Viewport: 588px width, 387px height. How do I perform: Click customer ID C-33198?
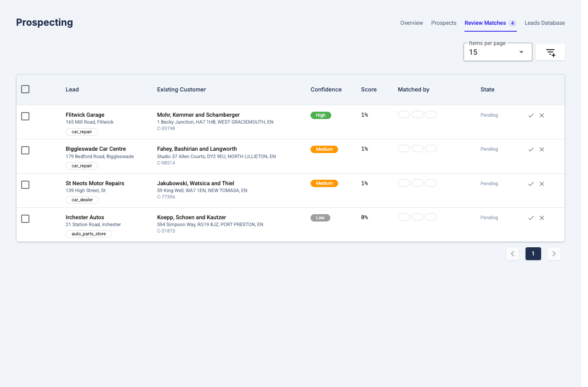[x=166, y=129]
